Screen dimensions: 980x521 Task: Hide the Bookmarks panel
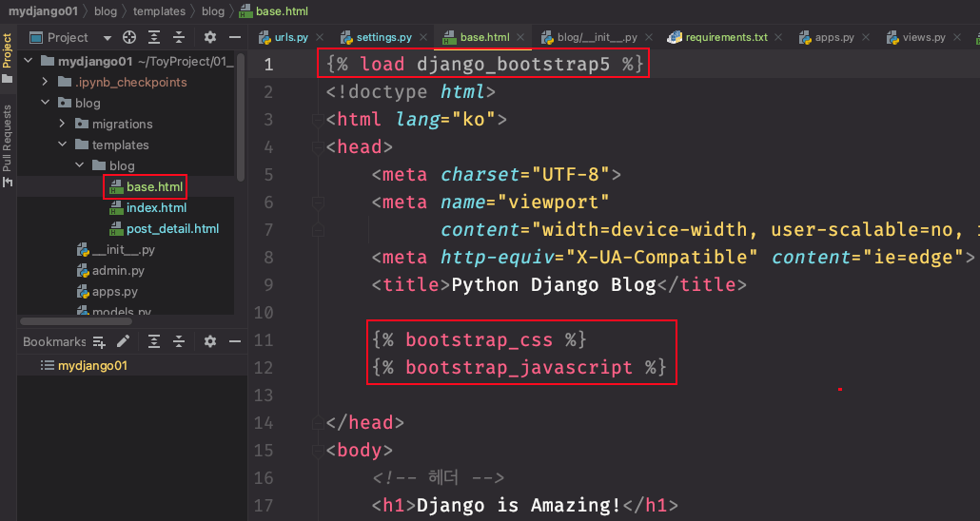tap(235, 341)
